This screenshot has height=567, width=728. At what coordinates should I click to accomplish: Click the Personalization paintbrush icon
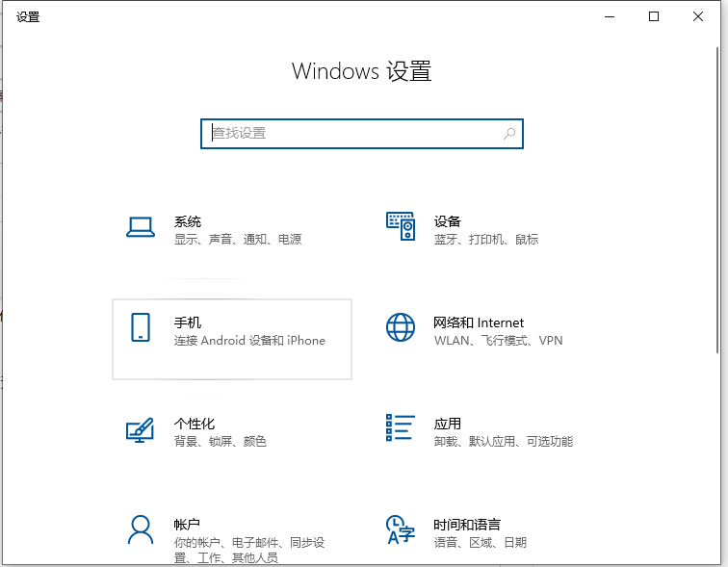point(141,428)
